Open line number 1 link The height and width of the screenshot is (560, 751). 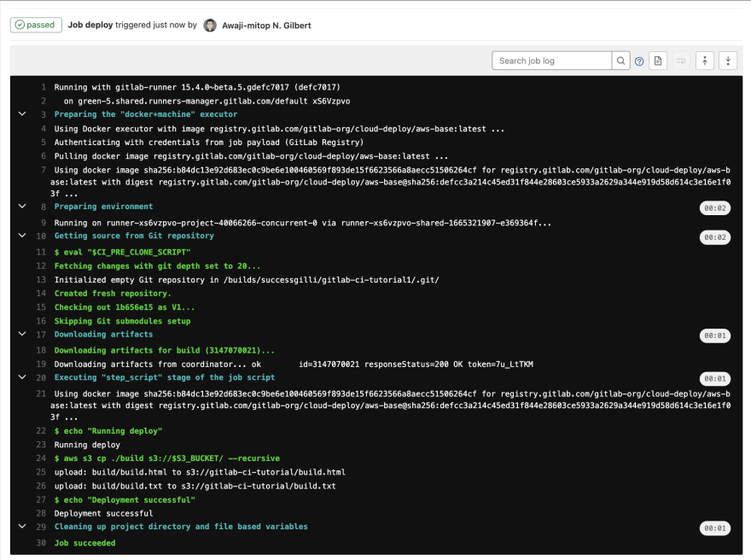tap(44, 87)
